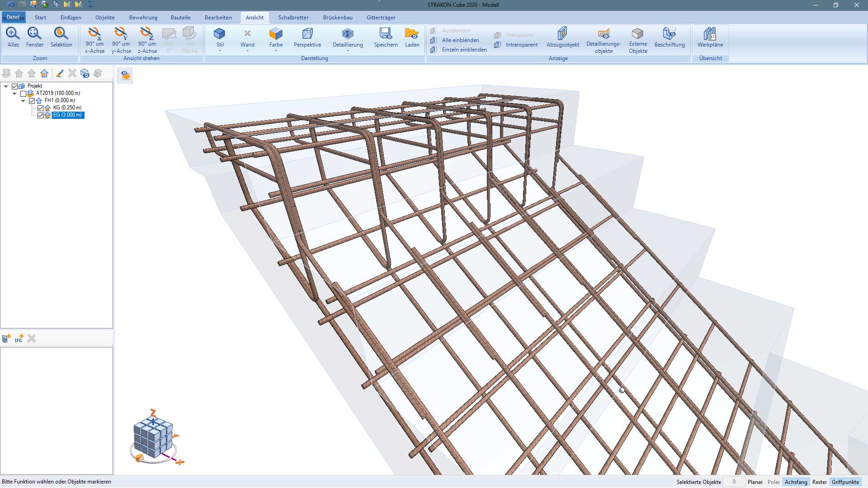Click the add document icon left of IFC

pos(6,338)
